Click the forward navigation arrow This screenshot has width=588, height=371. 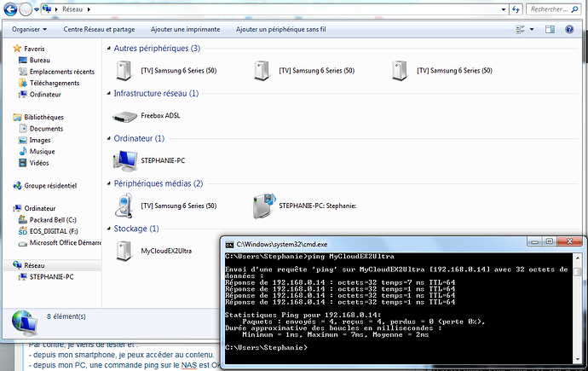(26, 9)
